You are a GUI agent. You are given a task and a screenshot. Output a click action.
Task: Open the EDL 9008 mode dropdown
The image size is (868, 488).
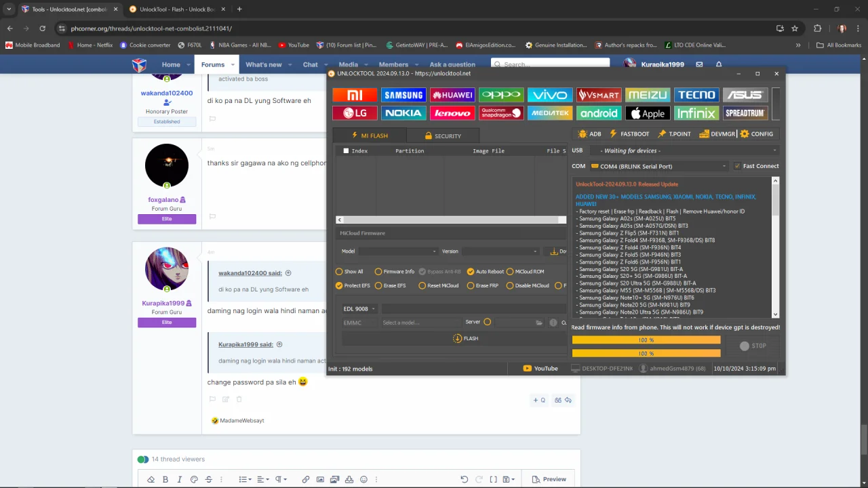pyautogui.click(x=359, y=309)
